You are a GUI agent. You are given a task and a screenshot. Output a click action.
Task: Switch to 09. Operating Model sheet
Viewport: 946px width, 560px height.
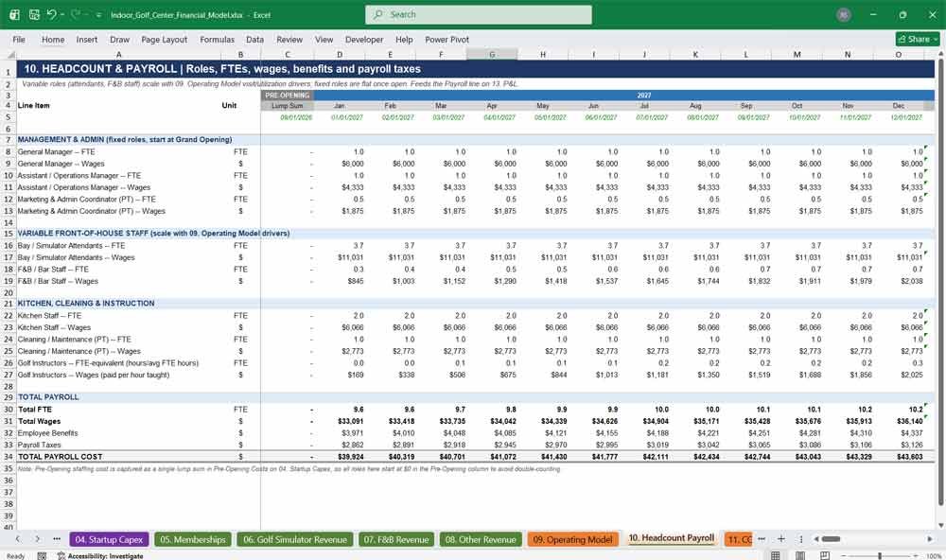(x=572, y=539)
